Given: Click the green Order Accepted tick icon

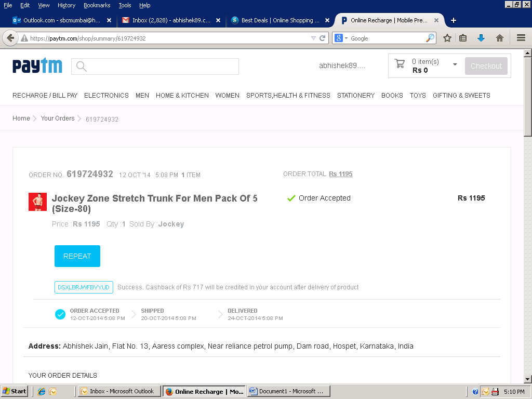Looking at the screenshot, I should pos(291,198).
